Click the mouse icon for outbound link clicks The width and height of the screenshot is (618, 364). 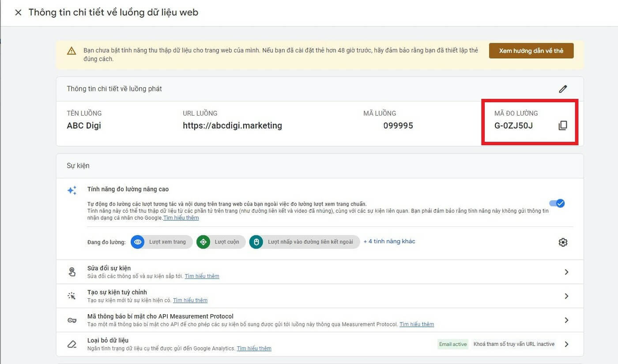(x=256, y=242)
